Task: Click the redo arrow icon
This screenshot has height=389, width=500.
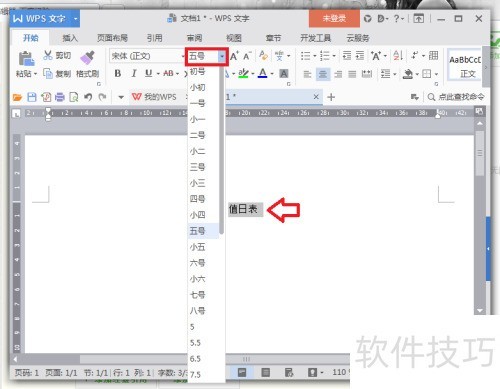Action: click(x=102, y=97)
